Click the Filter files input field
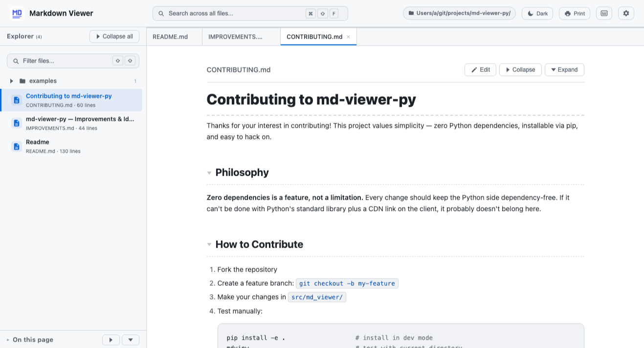Screen dimensions: 644x348 (68, 61)
